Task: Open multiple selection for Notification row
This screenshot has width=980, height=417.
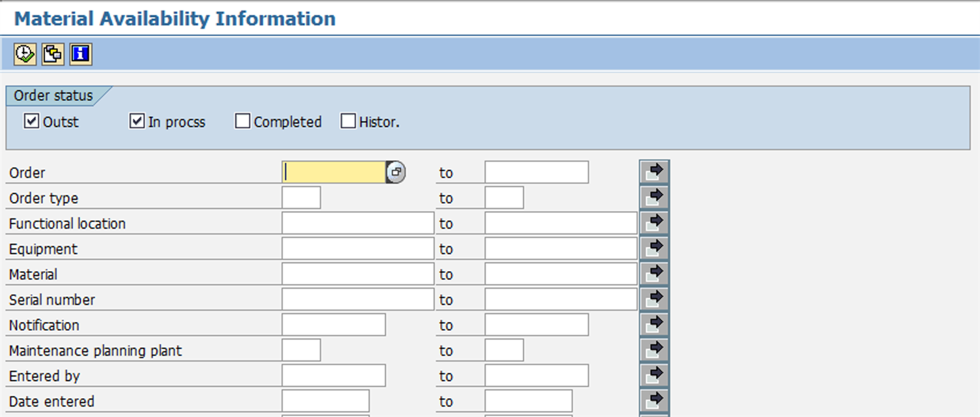Action: pyautogui.click(x=654, y=324)
